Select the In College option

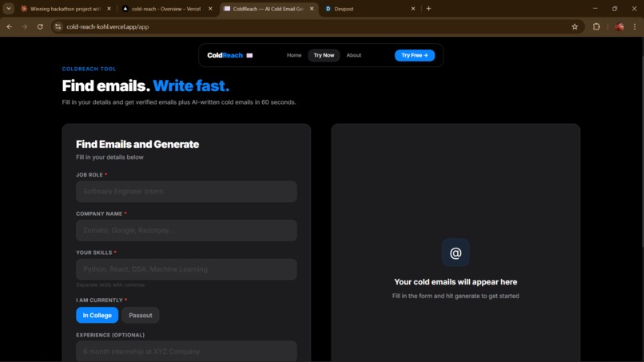point(97,315)
